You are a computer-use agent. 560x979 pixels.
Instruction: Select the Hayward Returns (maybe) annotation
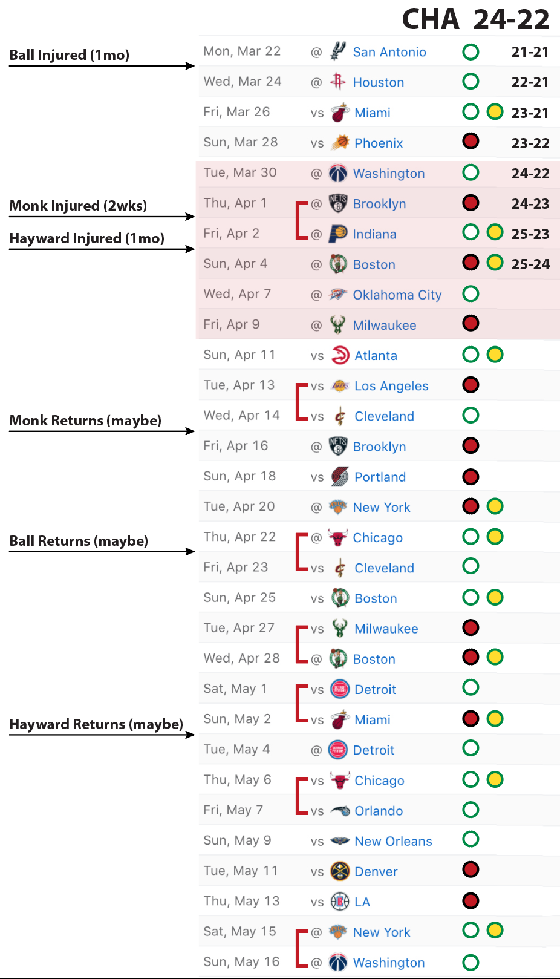[96, 724]
